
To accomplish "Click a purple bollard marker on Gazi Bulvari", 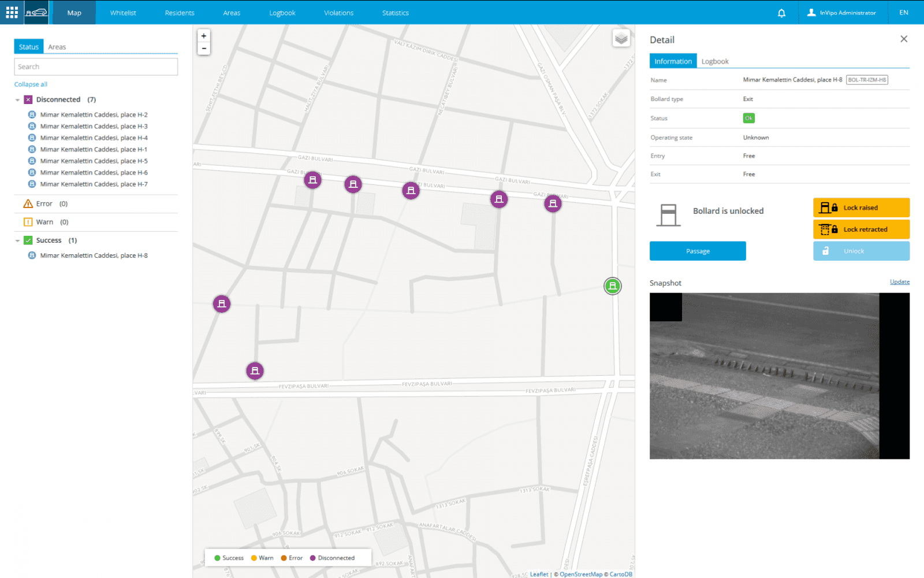I will point(411,190).
